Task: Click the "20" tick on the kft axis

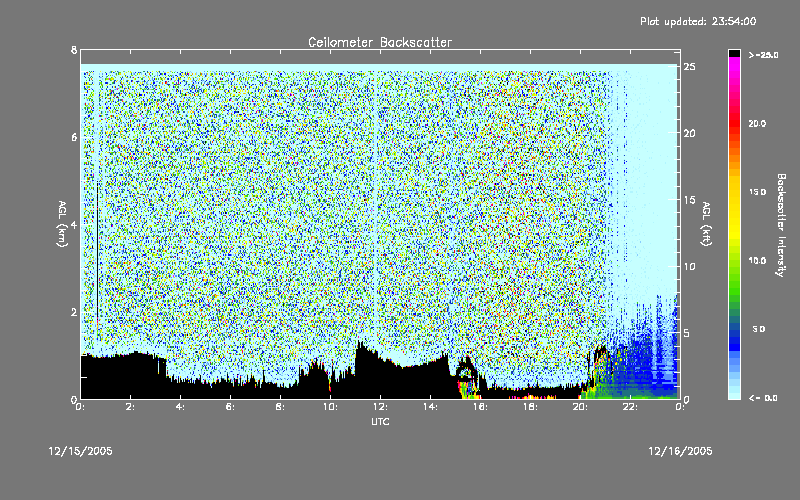Action: pos(689,134)
